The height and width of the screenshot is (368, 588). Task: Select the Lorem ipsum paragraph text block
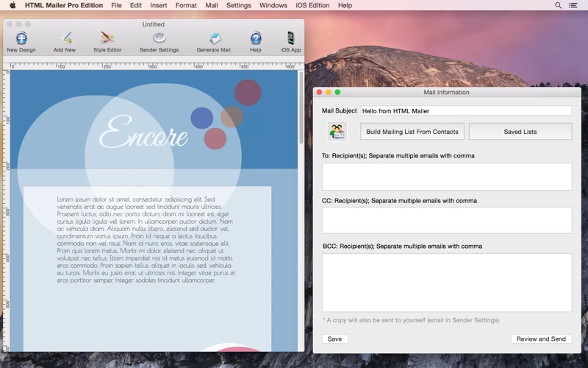(146, 240)
